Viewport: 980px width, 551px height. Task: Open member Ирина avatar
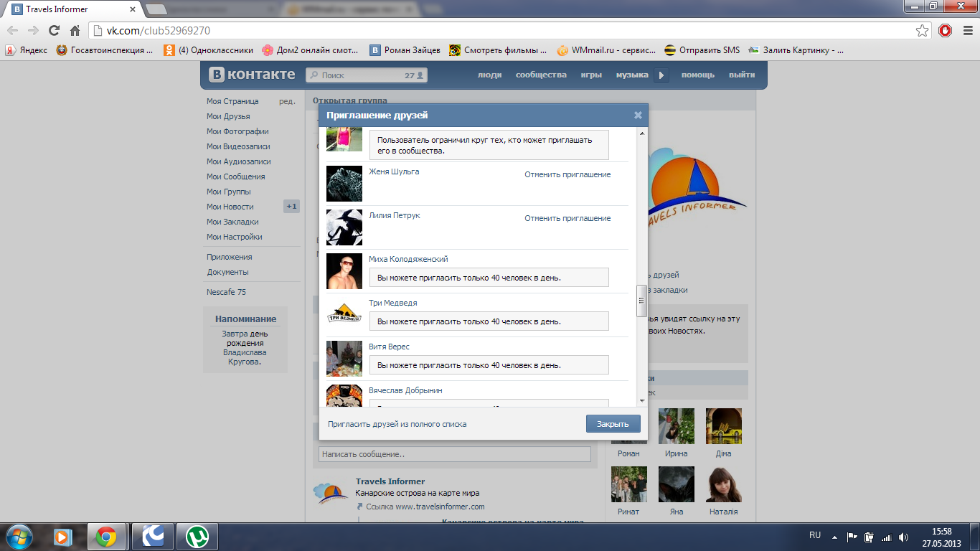pyautogui.click(x=677, y=426)
